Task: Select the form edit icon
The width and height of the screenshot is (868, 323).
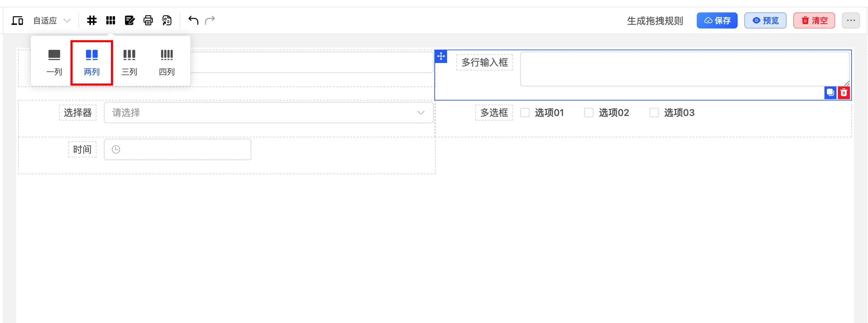Action: click(130, 20)
